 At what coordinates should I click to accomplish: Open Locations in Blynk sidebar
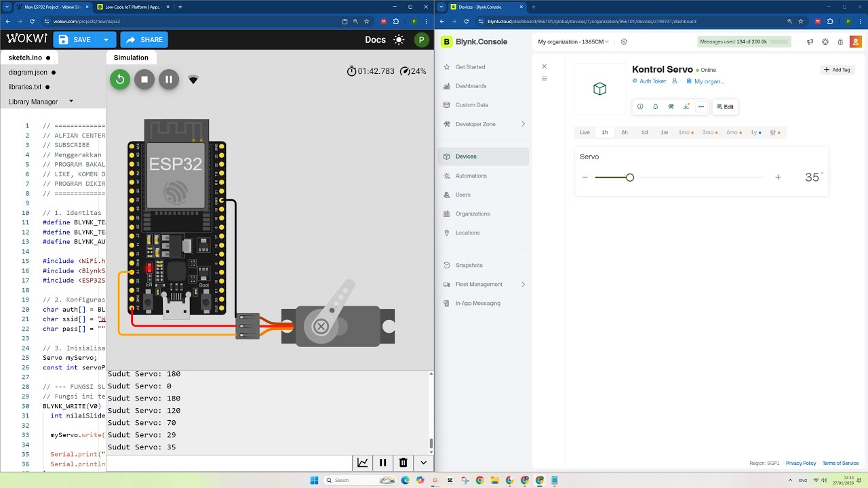[x=468, y=232]
